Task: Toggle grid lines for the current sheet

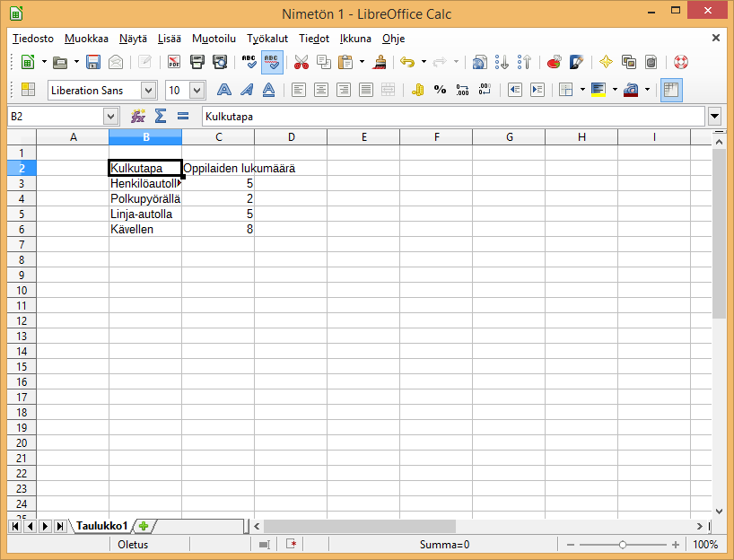Action: [x=671, y=90]
